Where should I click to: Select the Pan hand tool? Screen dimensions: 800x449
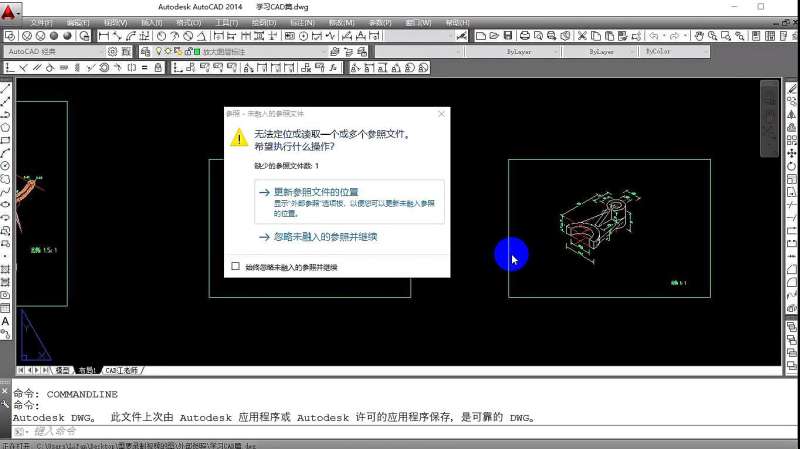click(698, 36)
